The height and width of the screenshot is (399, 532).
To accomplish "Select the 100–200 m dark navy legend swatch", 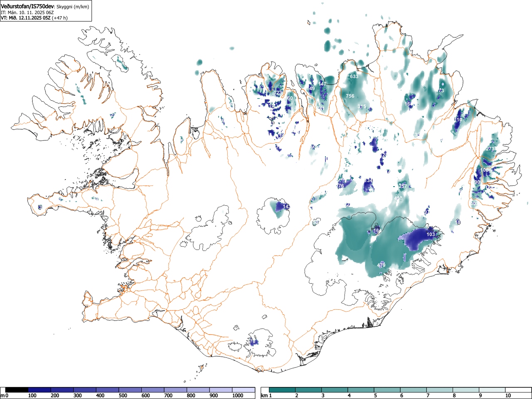I will click(x=39, y=390).
